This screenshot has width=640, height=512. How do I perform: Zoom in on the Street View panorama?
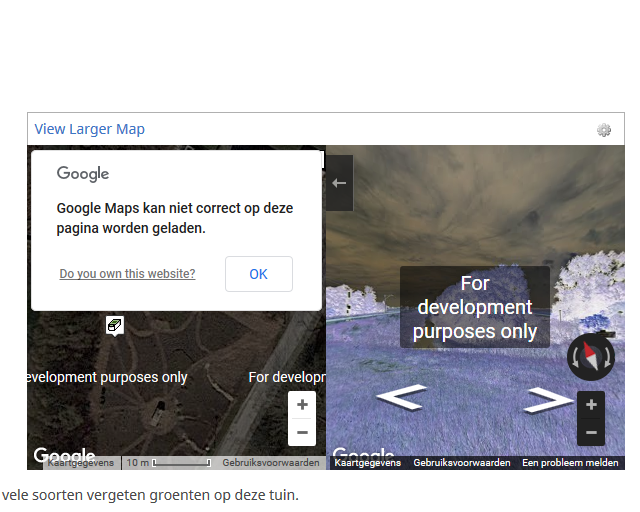[591, 405]
